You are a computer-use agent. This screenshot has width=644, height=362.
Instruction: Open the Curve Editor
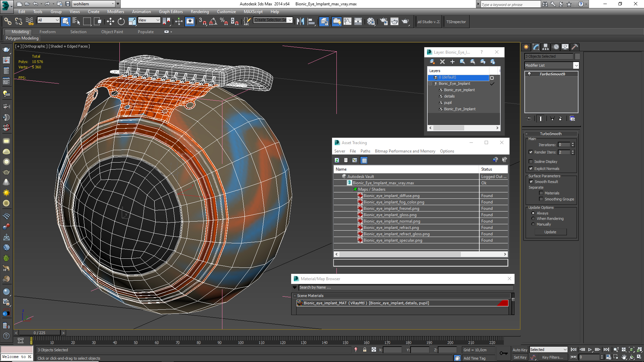(347, 22)
